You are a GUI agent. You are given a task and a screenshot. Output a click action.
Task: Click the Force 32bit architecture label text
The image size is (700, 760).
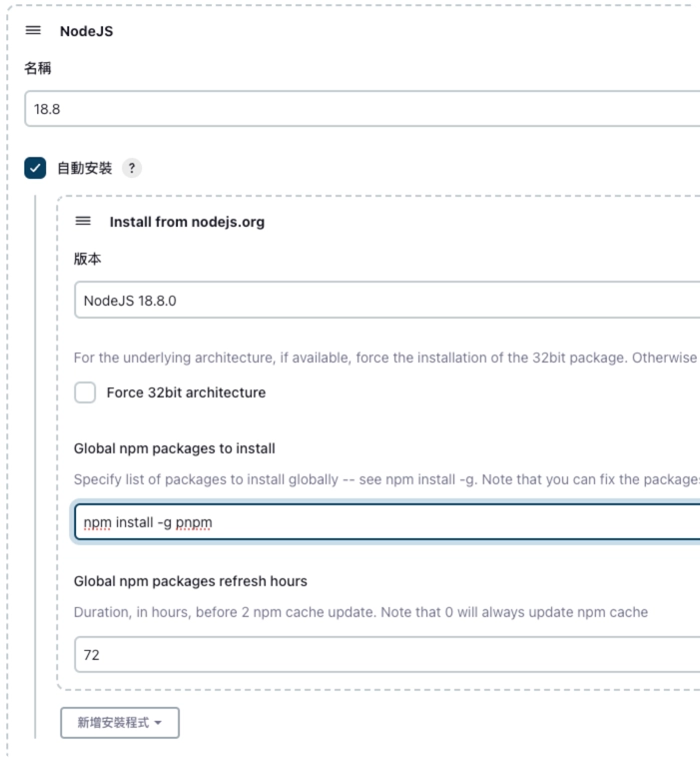point(186,392)
